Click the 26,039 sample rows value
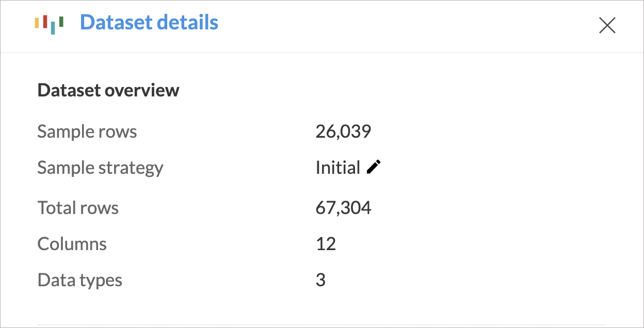Screen dimensions: 644x328 click(x=343, y=132)
